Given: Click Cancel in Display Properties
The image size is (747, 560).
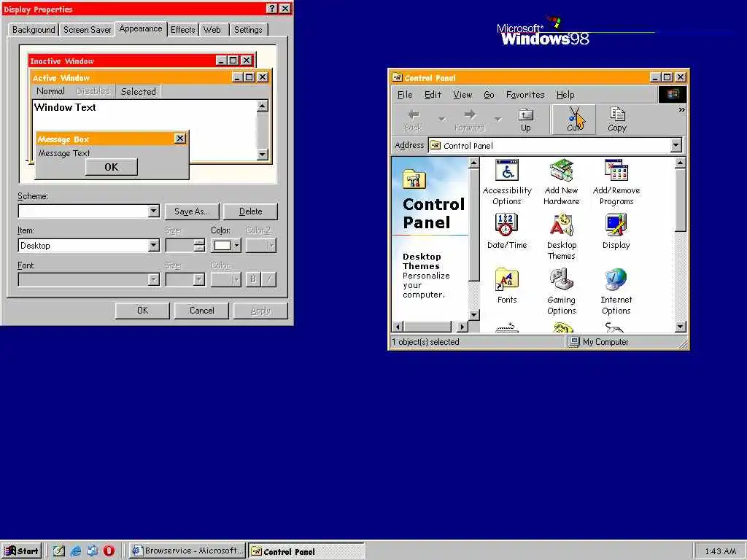Looking at the screenshot, I should (x=201, y=311).
